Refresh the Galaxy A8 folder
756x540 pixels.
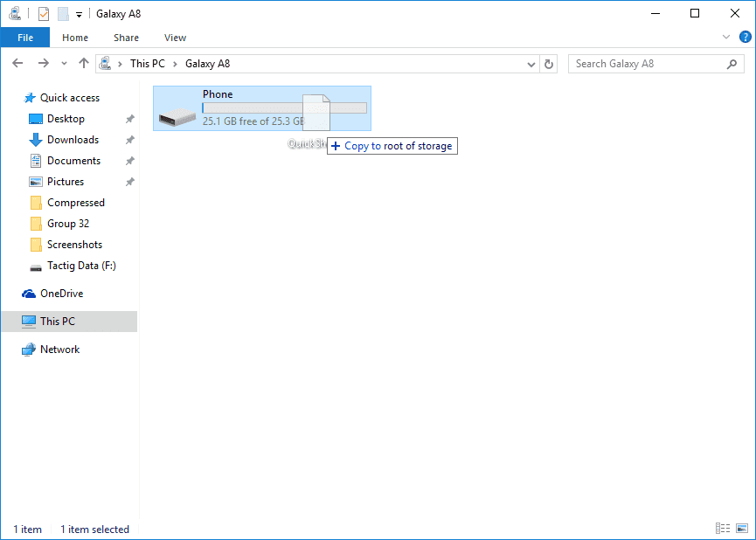click(x=549, y=64)
